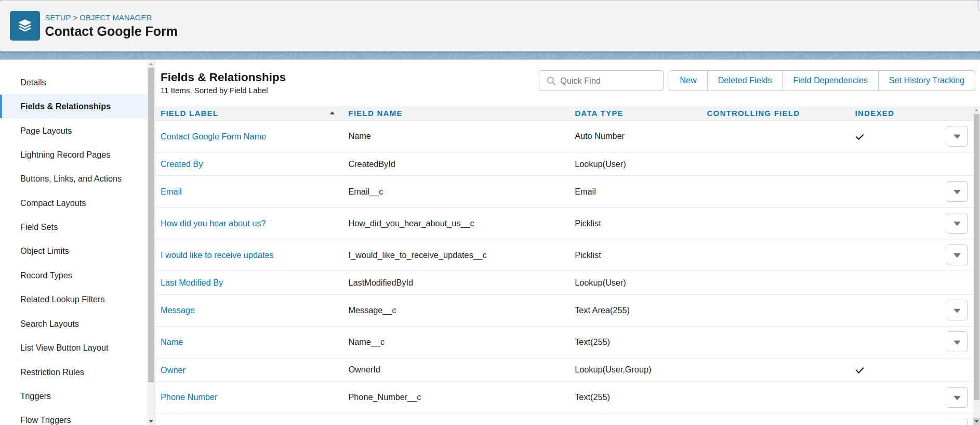Open Buttons, Links, and Actions section

[71, 178]
